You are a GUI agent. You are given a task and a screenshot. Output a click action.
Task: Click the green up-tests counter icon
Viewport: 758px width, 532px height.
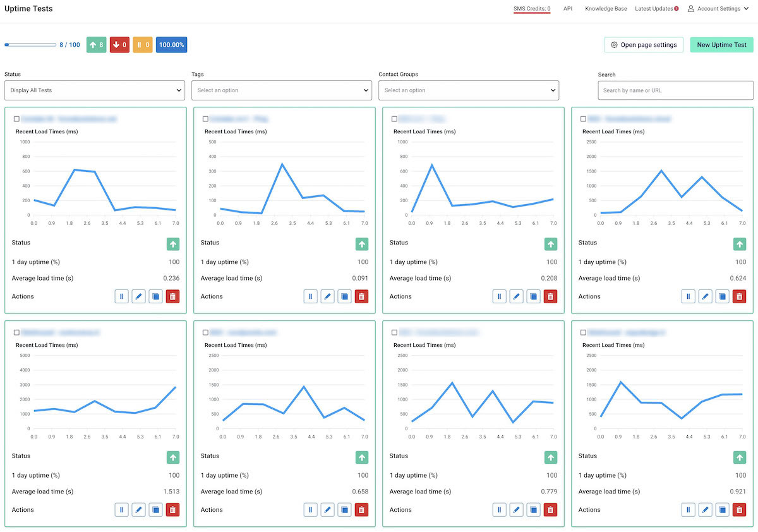[96, 44]
